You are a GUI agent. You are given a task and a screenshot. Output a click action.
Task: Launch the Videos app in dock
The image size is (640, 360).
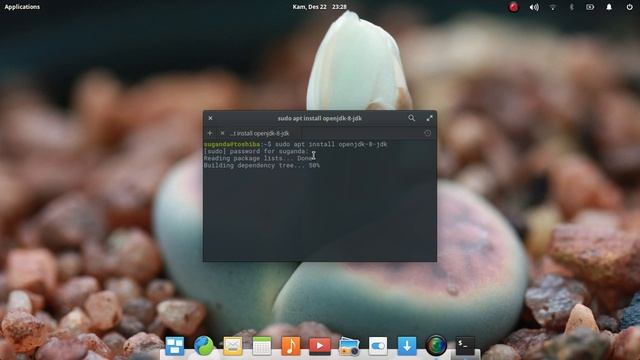pyautogui.click(x=320, y=346)
